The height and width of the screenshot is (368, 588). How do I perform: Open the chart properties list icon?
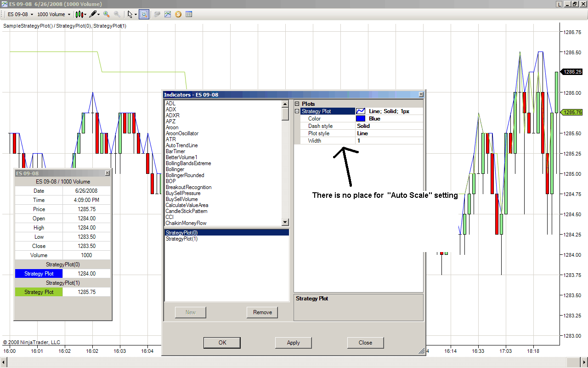[x=189, y=14]
